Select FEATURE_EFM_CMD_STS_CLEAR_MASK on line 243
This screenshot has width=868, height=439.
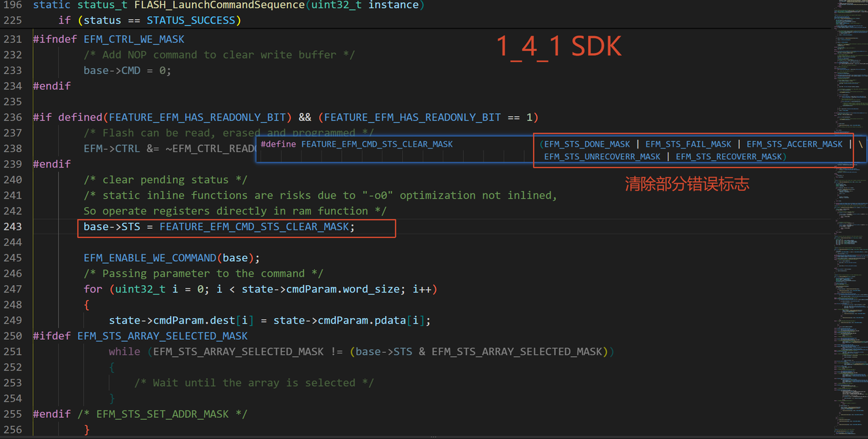tap(254, 227)
